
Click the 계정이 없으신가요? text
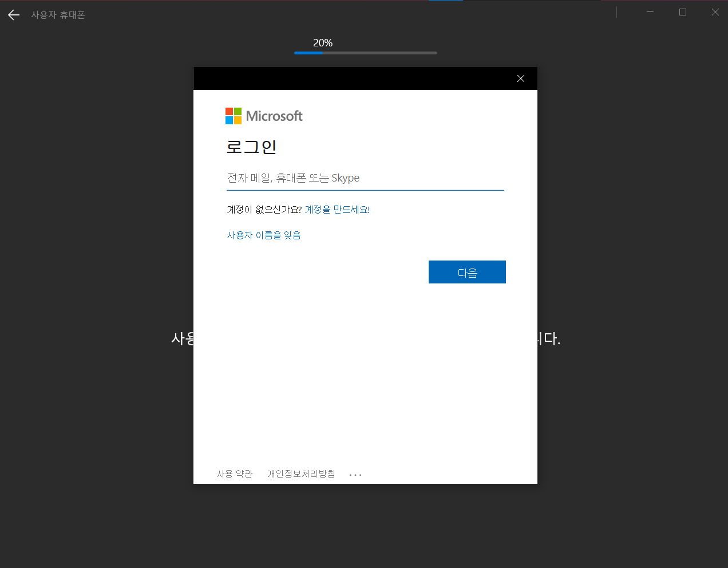point(264,210)
